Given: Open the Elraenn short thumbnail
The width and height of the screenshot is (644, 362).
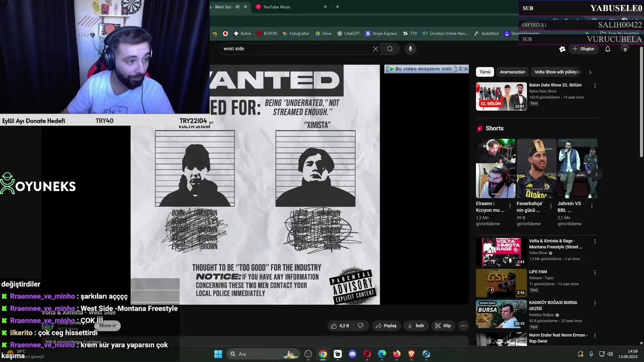Looking at the screenshot, I should point(496,168).
